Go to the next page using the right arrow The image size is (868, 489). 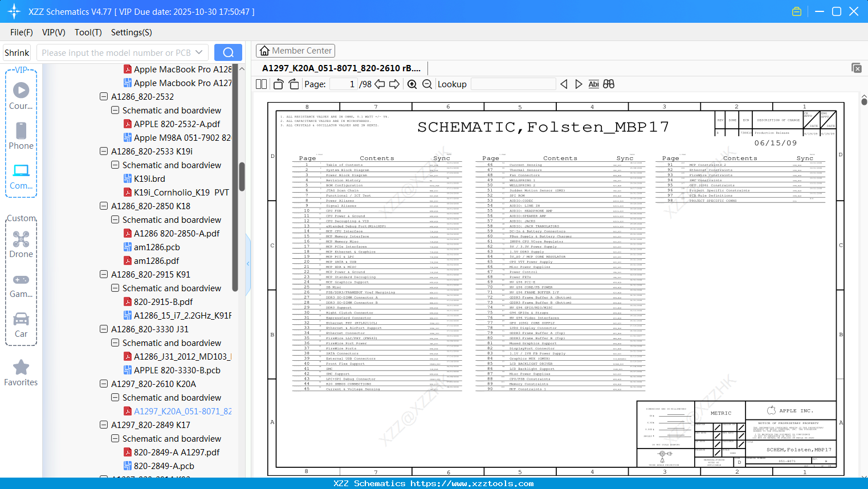[394, 84]
